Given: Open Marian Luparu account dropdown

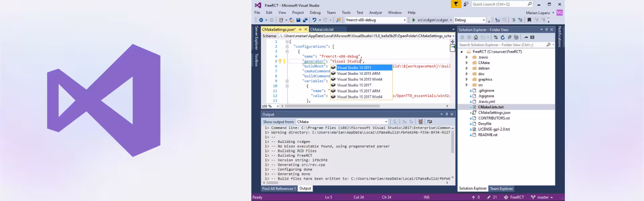Looking at the screenshot, I should 553,13.
